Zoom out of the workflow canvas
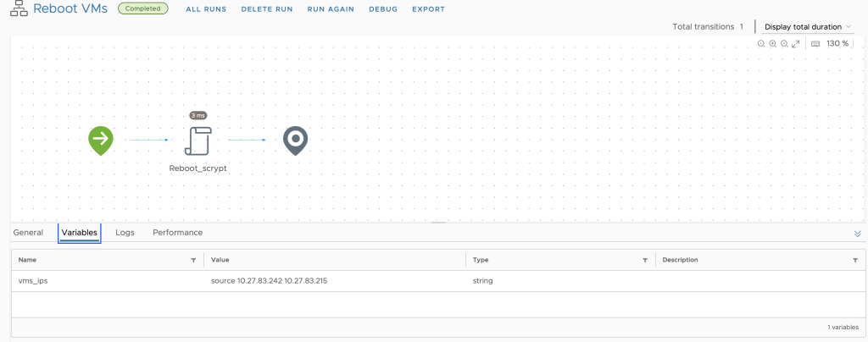 784,44
